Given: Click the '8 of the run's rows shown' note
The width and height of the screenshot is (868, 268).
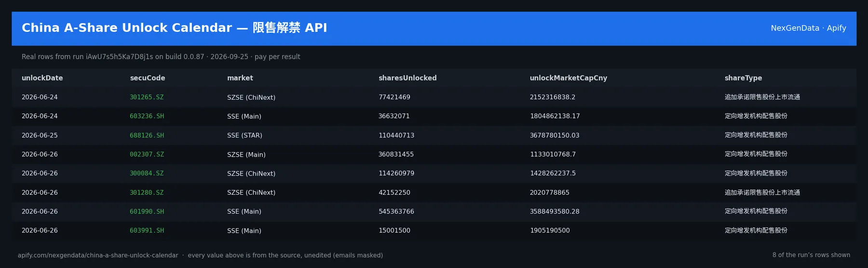Looking at the screenshot, I should pyautogui.click(x=811, y=255).
